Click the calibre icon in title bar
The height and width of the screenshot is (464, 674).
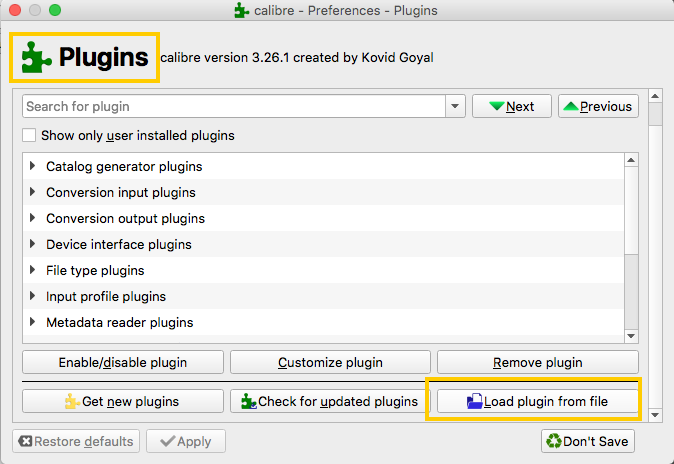pos(242,10)
